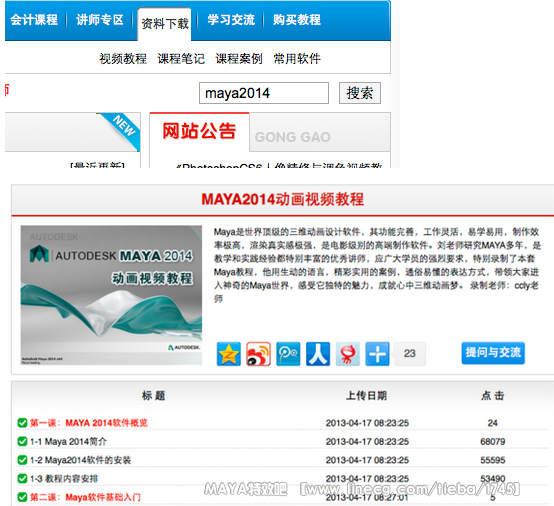Click the 提问与交流 button

[493, 353]
